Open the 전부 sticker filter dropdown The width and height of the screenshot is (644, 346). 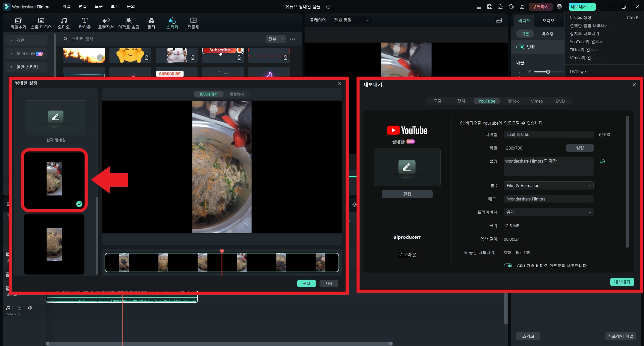276,39
